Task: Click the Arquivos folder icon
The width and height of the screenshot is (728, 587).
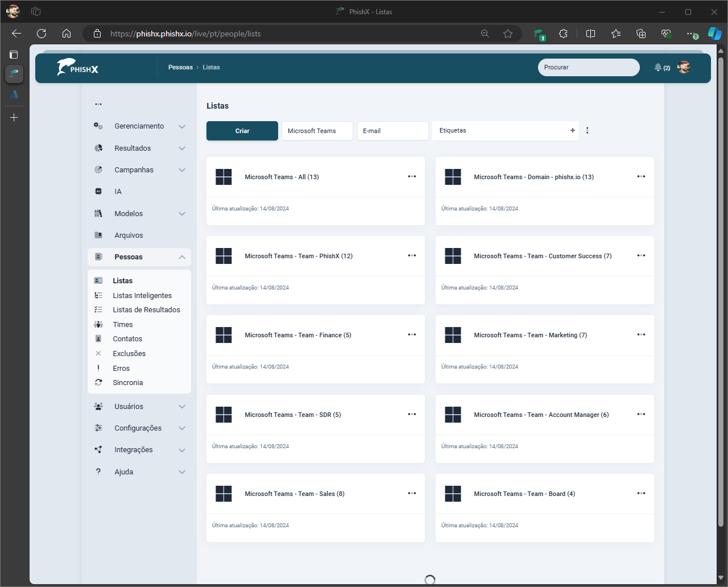Action: [98, 235]
